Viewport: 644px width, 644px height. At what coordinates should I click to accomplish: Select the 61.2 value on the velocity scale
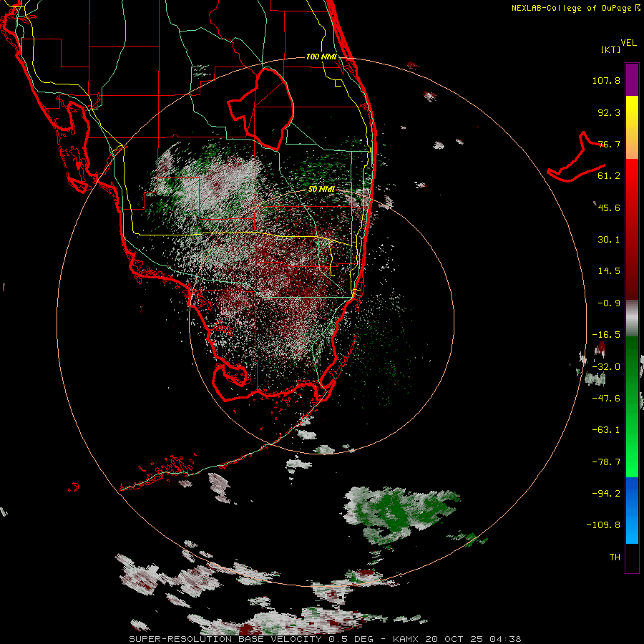(609, 176)
